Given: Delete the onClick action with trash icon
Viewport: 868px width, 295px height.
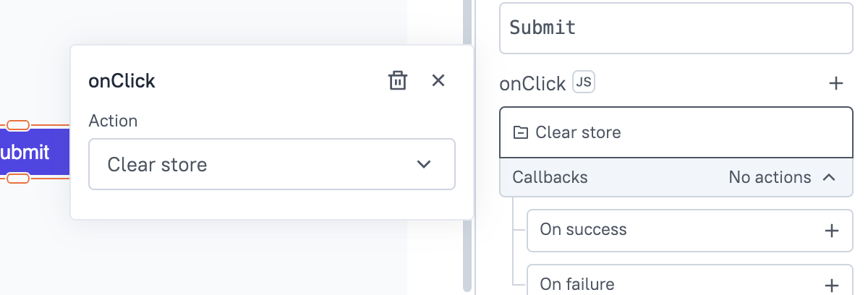Looking at the screenshot, I should (x=398, y=80).
